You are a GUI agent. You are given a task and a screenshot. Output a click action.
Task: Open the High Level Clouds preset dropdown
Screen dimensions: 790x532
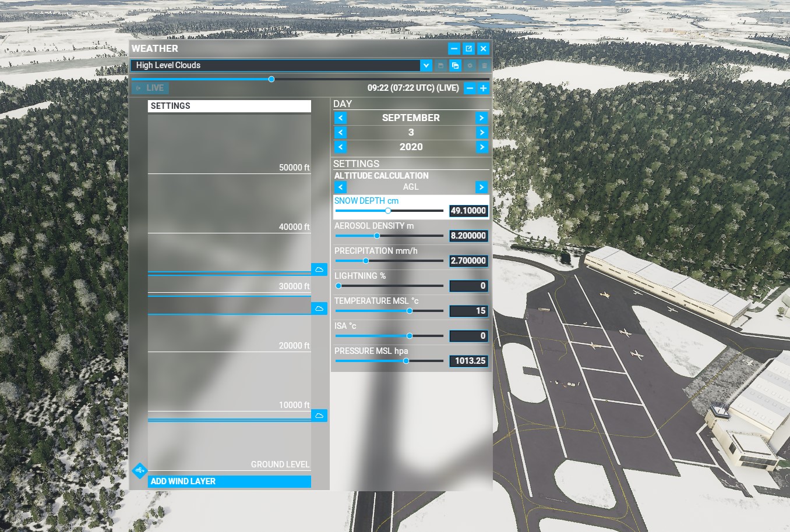point(426,66)
